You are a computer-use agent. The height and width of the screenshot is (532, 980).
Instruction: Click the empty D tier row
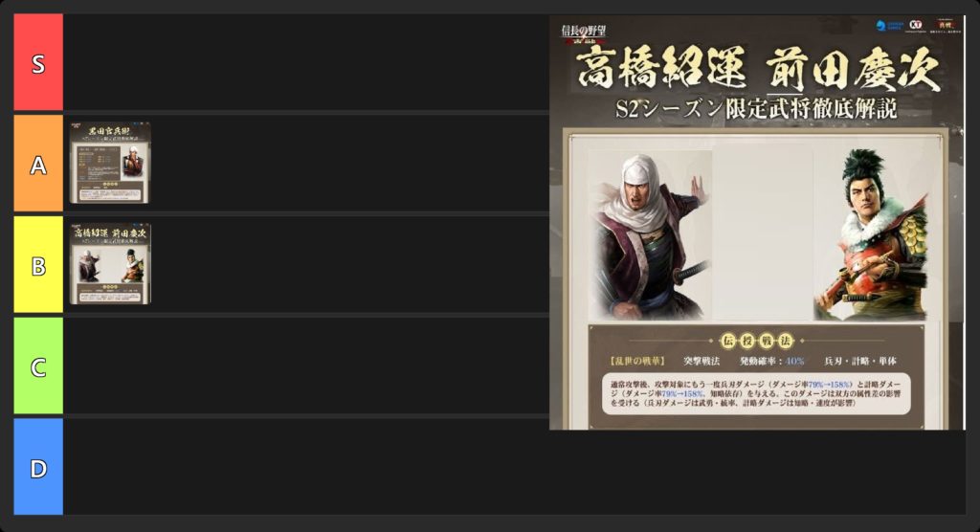(x=514, y=467)
